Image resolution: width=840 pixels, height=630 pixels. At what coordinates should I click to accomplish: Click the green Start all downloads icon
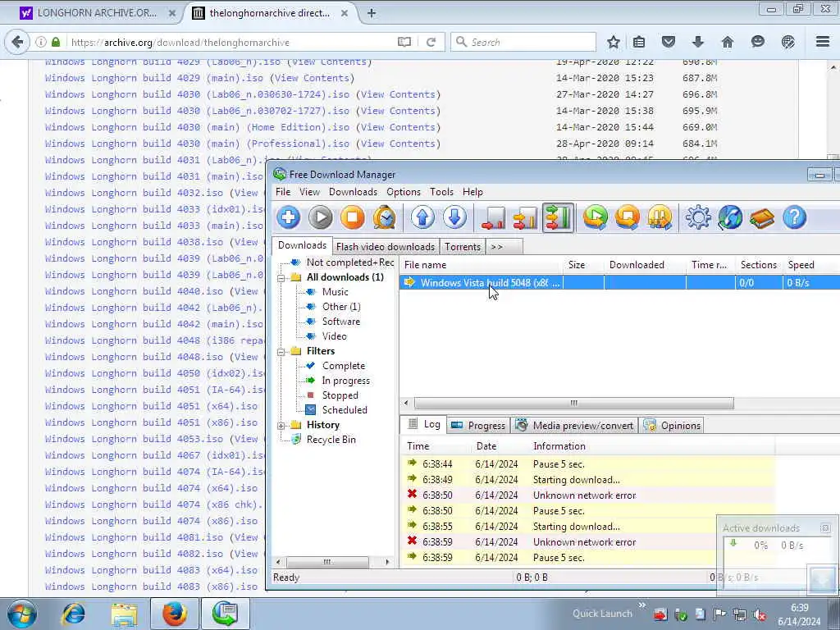click(x=596, y=218)
